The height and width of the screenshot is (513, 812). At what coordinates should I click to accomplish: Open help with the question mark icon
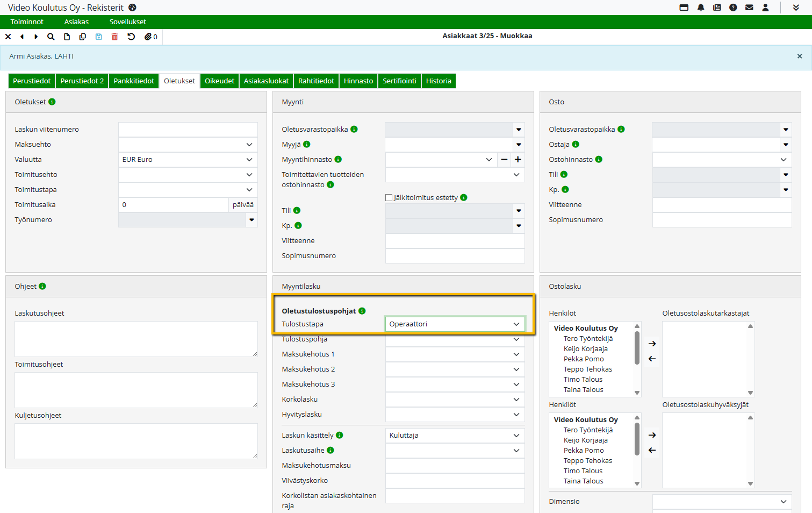click(x=733, y=8)
